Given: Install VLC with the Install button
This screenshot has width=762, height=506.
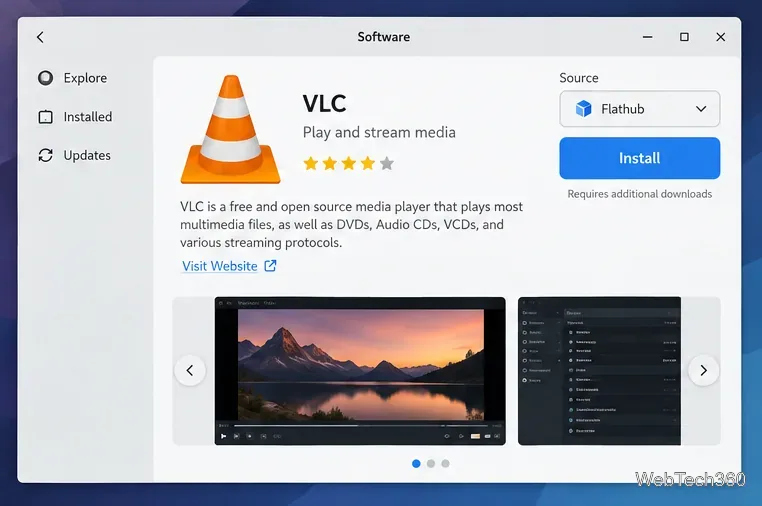Looking at the screenshot, I should (x=640, y=158).
